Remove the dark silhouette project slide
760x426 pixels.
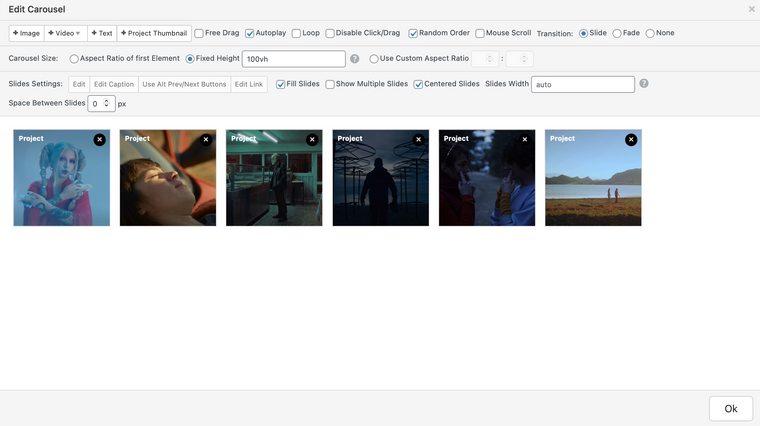(418, 140)
